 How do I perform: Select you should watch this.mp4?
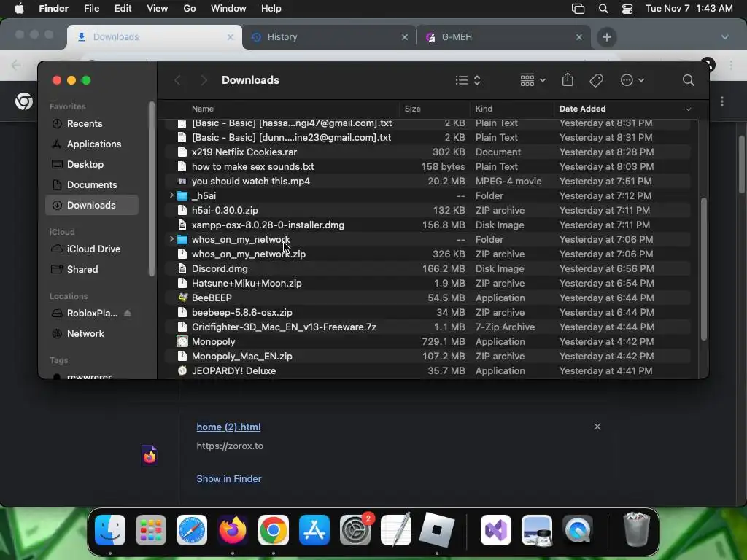427,181
